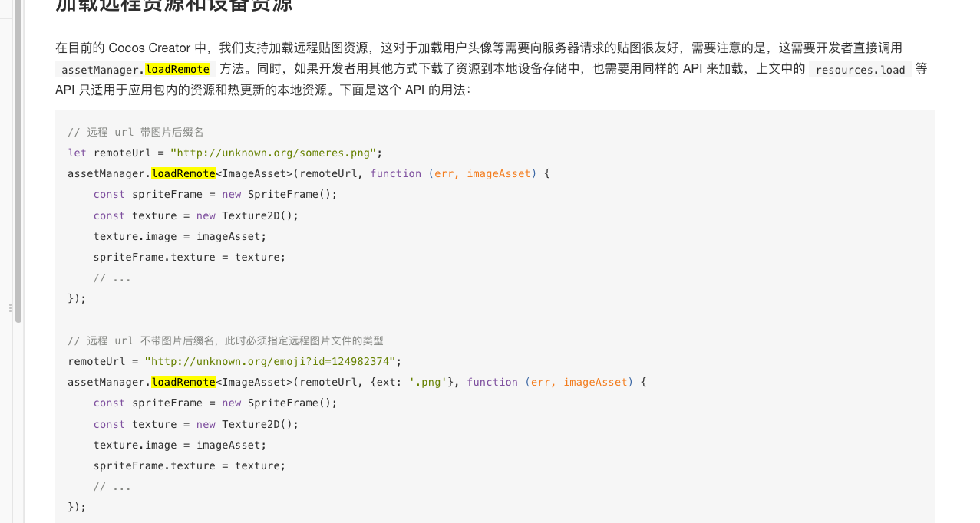Click the last closing }); line

coord(77,507)
